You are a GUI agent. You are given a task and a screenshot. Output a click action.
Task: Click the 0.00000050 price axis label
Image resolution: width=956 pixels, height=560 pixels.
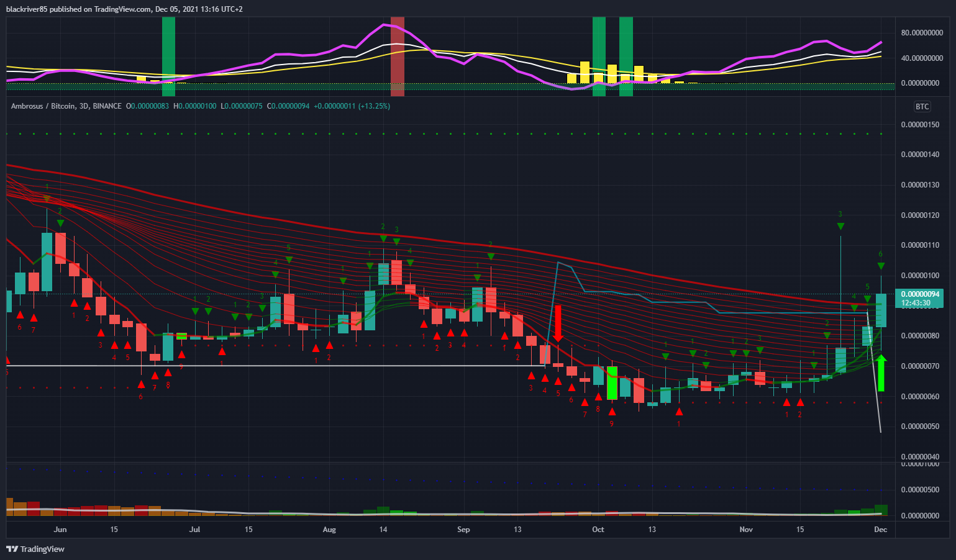[x=920, y=427]
